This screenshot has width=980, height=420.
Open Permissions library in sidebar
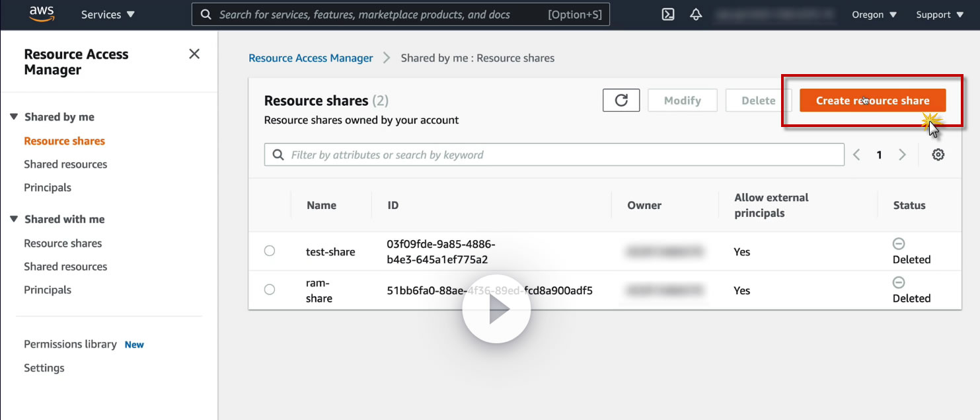click(70, 344)
